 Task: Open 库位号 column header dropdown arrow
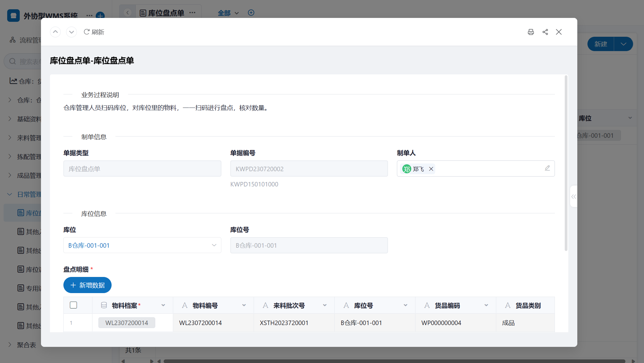click(406, 305)
